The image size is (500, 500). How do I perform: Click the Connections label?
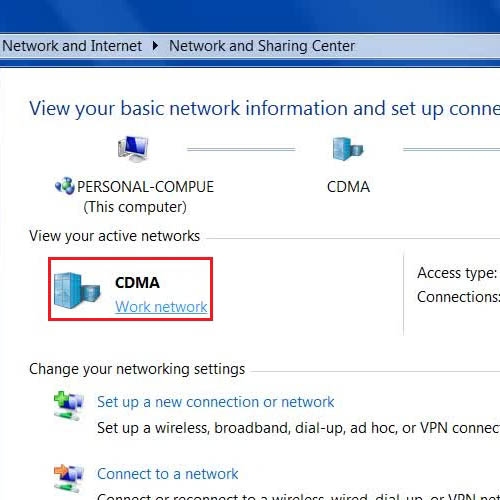click(x=458, y=297)
